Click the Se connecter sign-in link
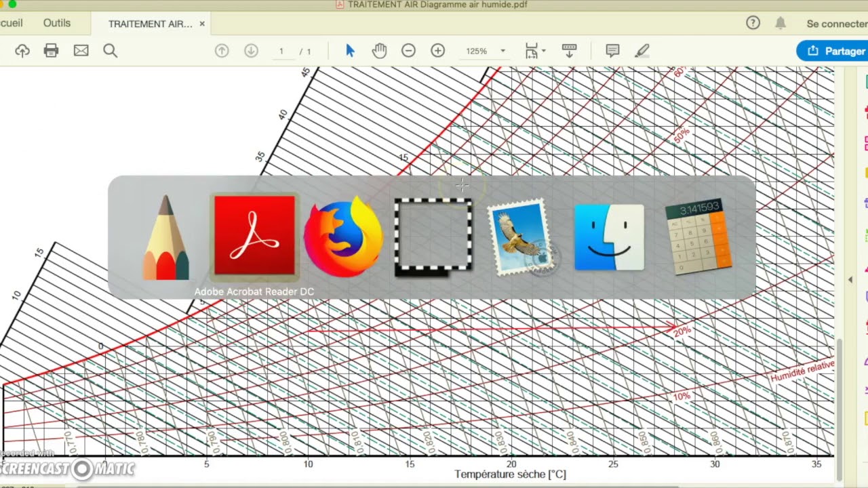868x488 pixels. 837,24
